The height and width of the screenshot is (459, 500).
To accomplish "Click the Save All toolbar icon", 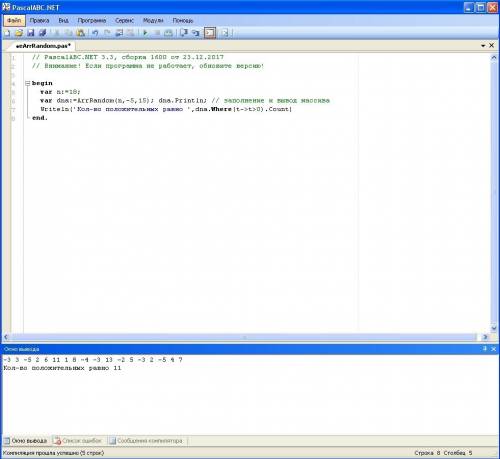I will point(42,33).
